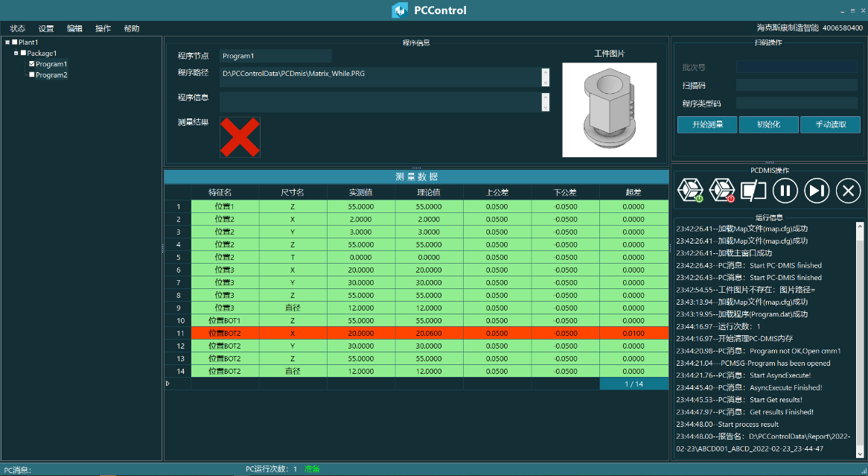Uncheck the Program1 checkbox
This screenshot has width=868, height=476.
point(32,64)
